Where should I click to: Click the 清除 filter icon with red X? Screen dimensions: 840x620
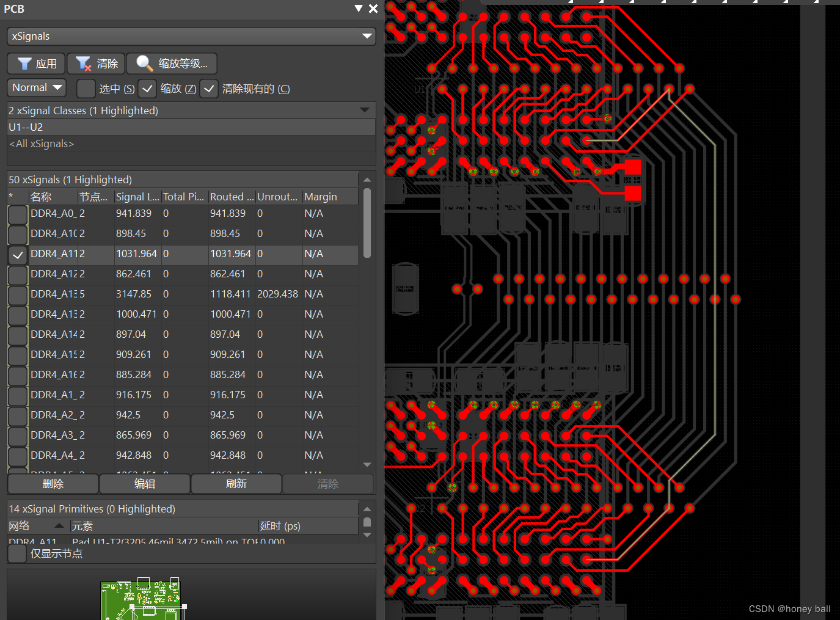coord(82,63)
